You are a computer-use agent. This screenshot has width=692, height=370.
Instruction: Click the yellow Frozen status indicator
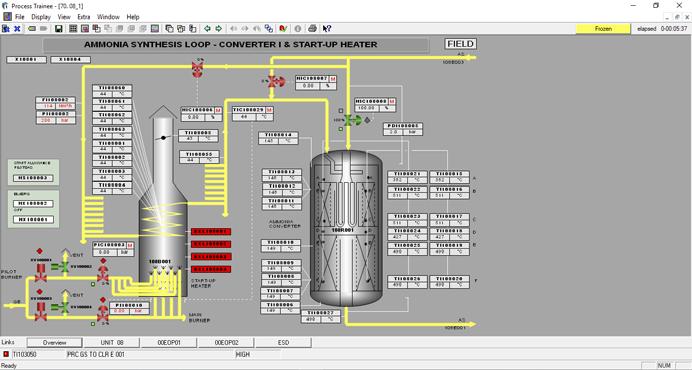pos(603,29)
